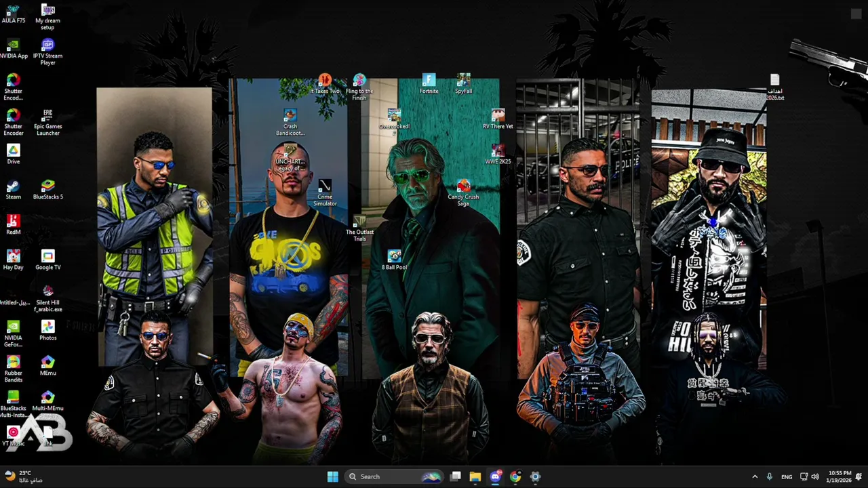Open File Explorer from the taskbar
The image size is (868, 488).
click(x=475, y=476)
